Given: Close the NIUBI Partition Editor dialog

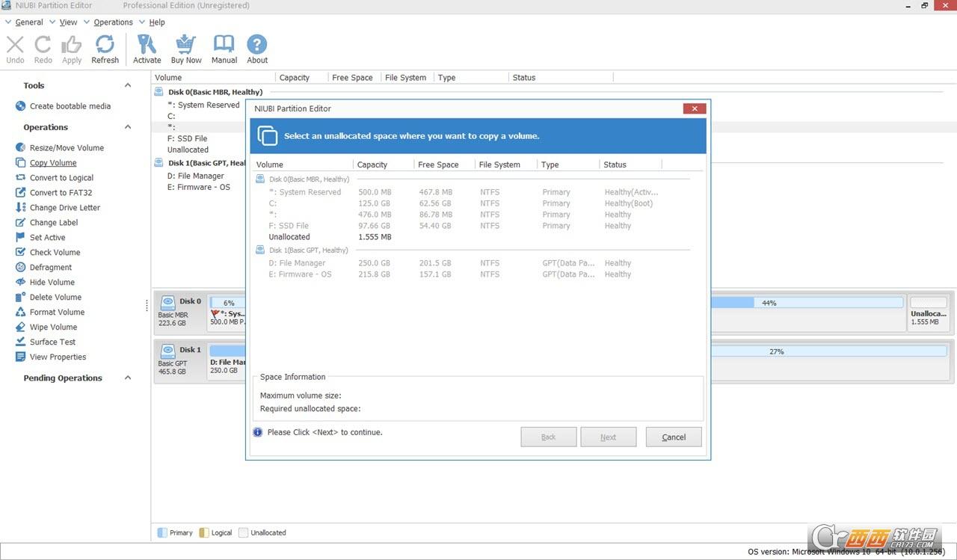Looking at the screenshot, I should [x=695, y=108].
